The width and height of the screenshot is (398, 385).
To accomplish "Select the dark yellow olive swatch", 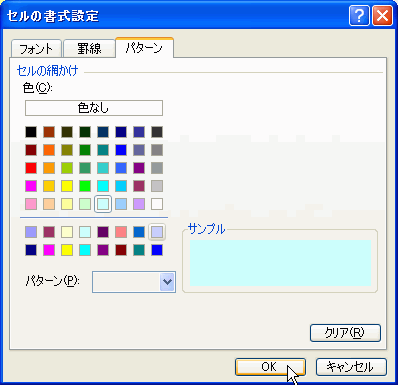I will (x=67, y=150).
